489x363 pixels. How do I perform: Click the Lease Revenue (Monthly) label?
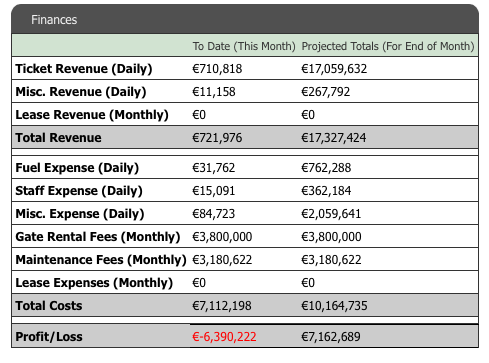pyautogui.click(x=92, y=115)
